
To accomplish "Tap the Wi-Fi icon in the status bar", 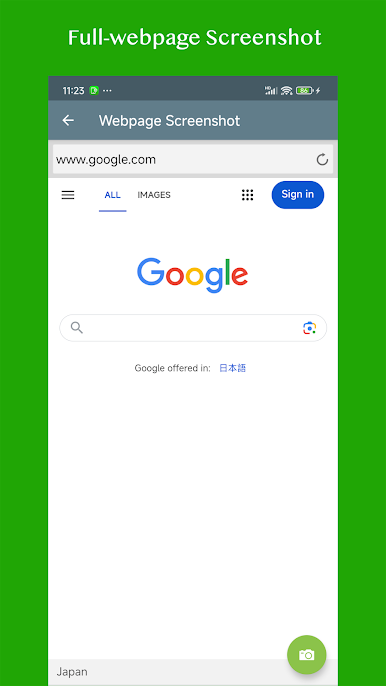I will pyautogui.click(x=287, y=91).
